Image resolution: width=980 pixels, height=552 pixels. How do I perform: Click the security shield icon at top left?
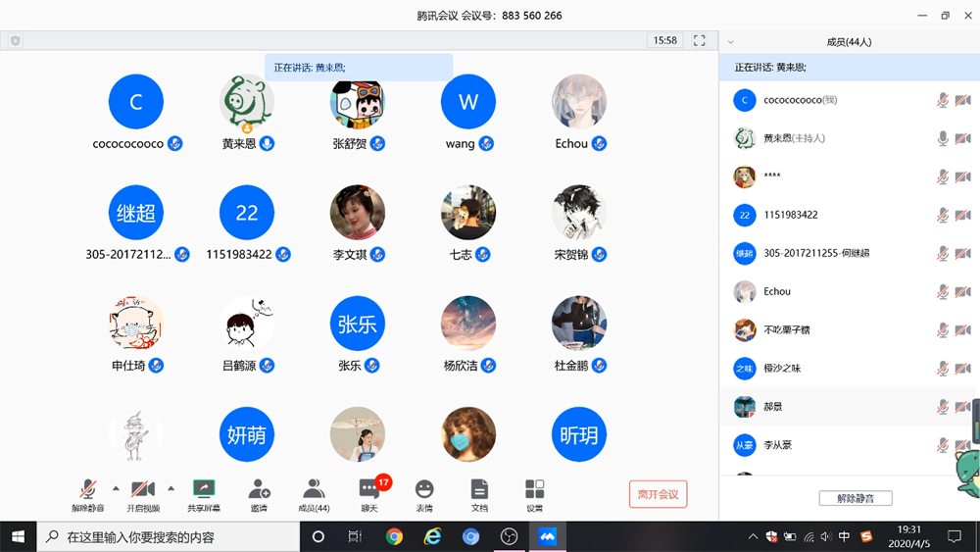(x=15, y=40)
